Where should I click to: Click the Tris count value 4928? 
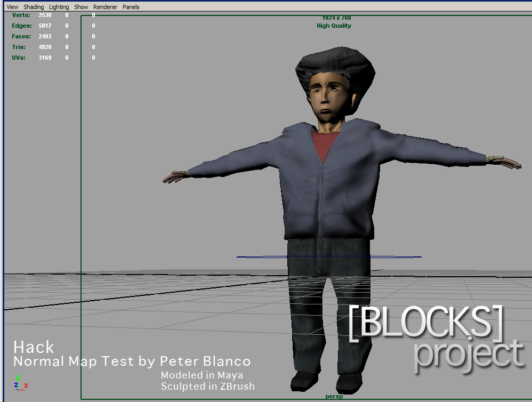(x=45, y=47)
